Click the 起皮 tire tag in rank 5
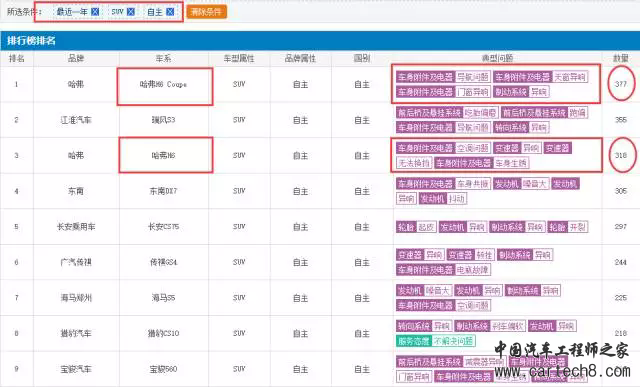640x387 pixels. [426, 227]
